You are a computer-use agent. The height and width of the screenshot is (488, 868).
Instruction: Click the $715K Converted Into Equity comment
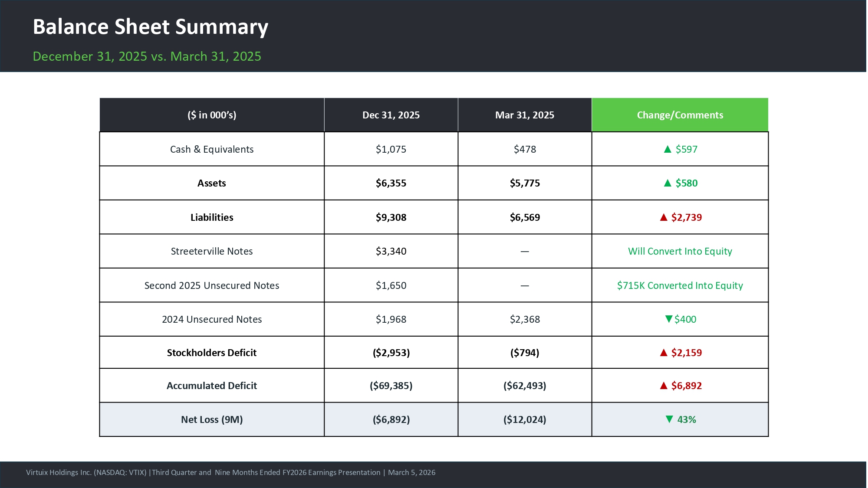pos(680,285)
